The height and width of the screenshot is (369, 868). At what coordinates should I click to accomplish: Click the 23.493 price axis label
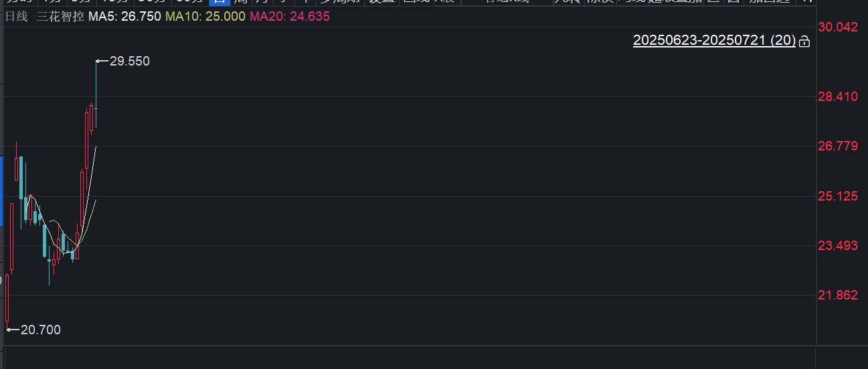pos(839,246)
